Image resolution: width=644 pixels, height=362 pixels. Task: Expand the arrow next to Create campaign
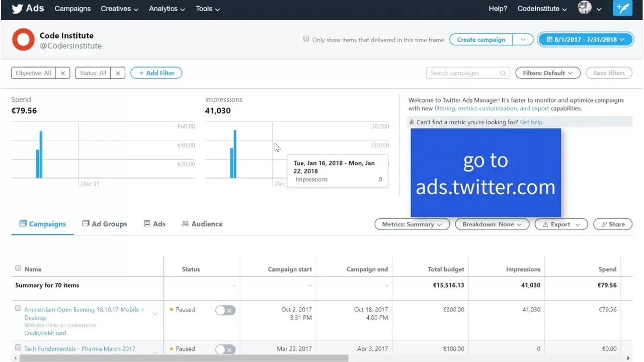(x=523, y=40)
